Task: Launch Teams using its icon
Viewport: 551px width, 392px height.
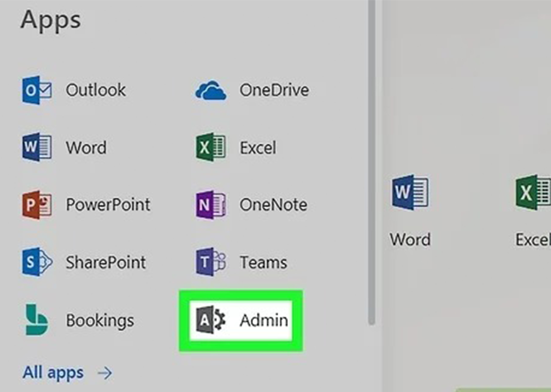Action: click(211, 262)
